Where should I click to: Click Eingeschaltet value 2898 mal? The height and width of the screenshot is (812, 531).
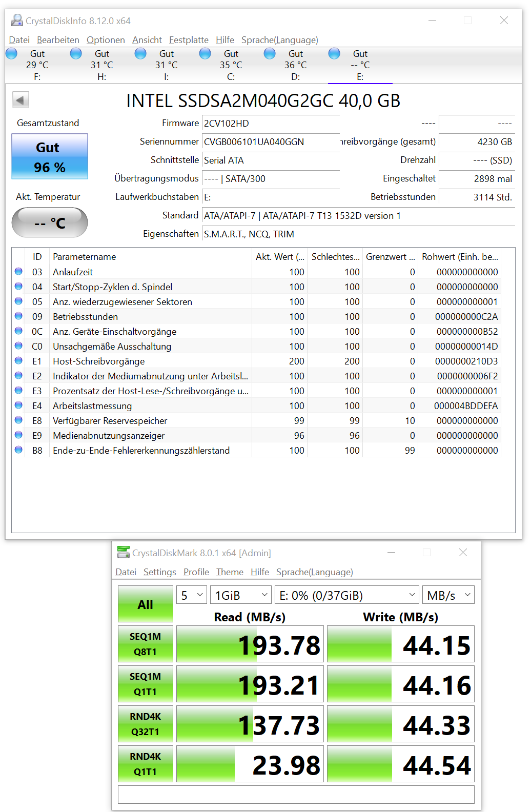[477, 179]
